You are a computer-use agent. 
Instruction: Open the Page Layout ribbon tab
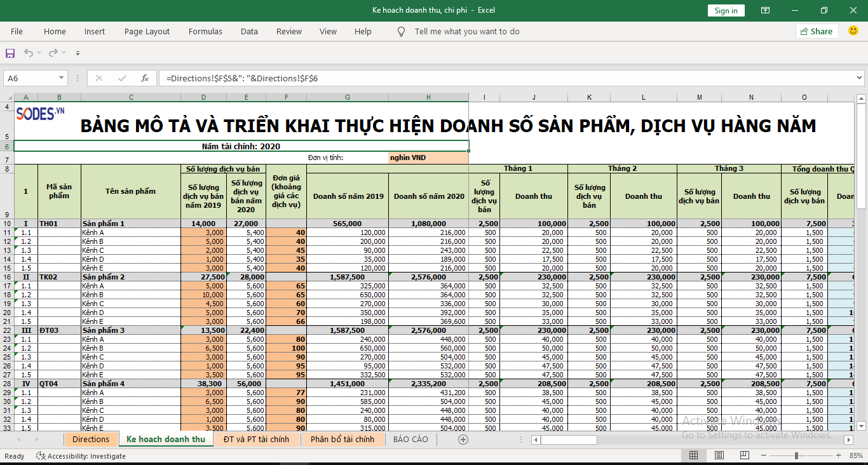point(147,31)
